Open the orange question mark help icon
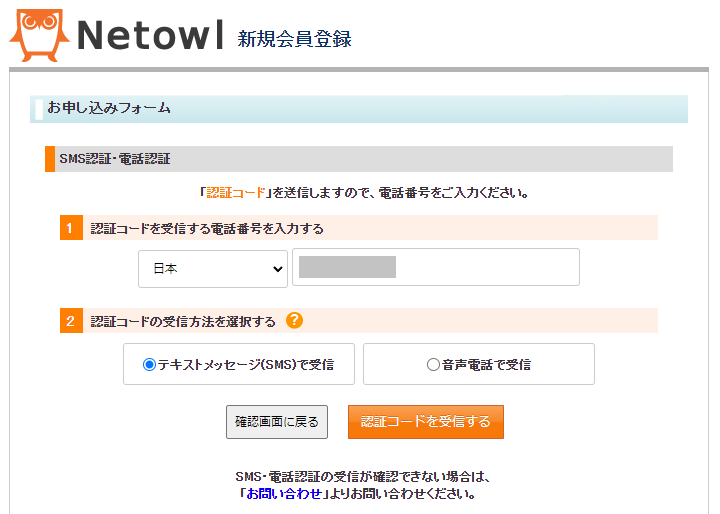This screenshot has height=514, width=720. (x=294, y=320)
